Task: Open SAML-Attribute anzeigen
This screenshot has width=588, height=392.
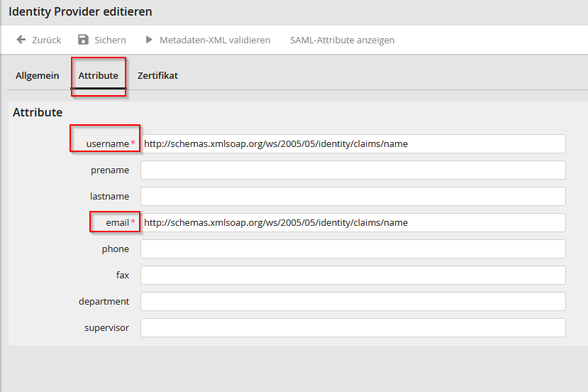Action: pyautogui.click(x=343, y=40)
